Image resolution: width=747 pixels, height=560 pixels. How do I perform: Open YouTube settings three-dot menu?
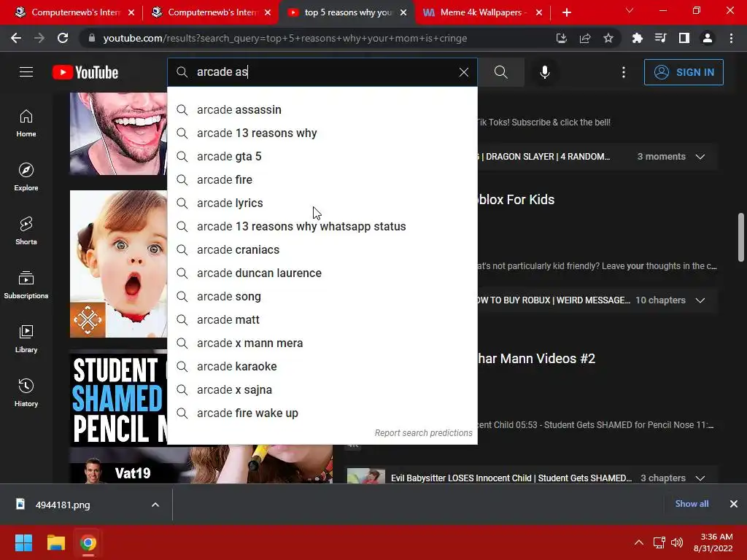point(623,72)
